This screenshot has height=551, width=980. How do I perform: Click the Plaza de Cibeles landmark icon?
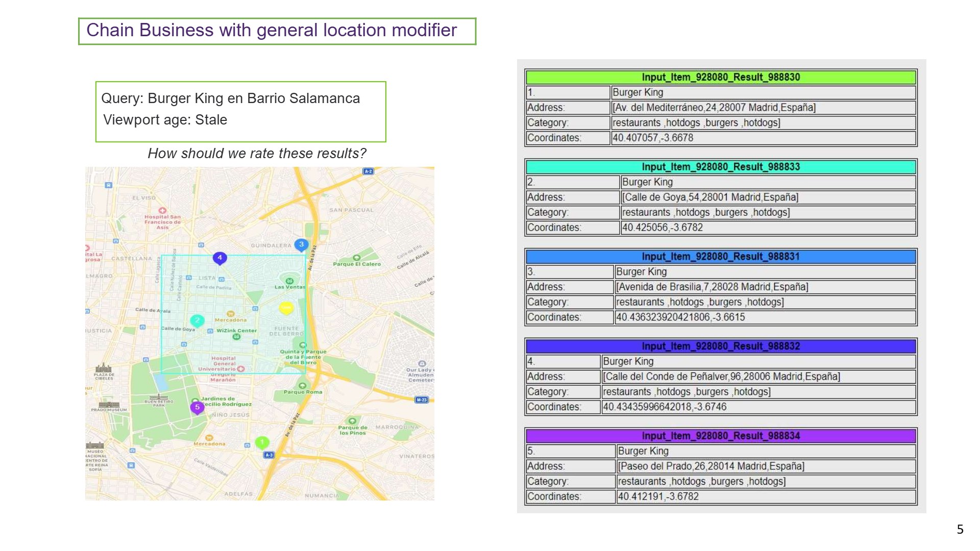pos(103,368)
